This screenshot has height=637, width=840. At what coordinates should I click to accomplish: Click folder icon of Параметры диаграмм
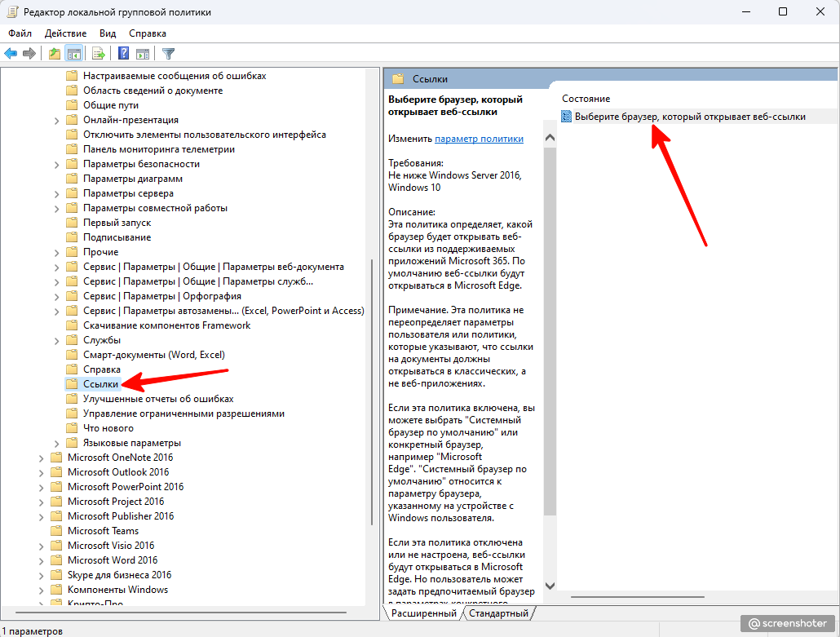click(x=72, y=179)
